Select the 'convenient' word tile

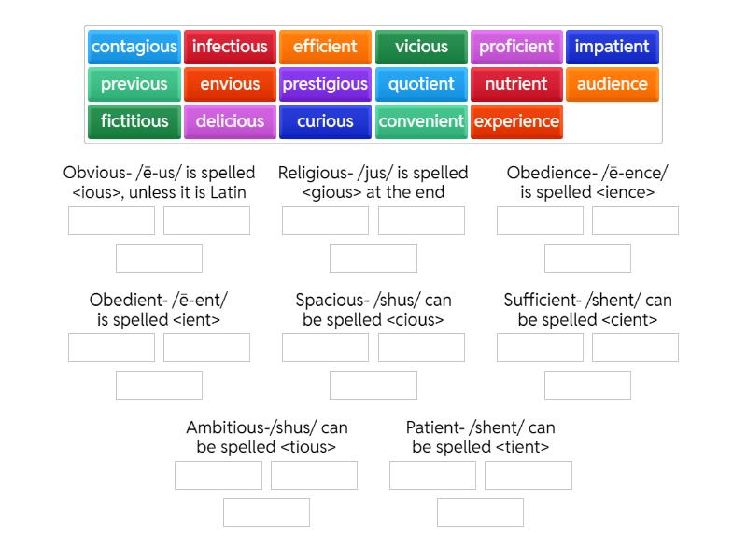coord(421,121)
